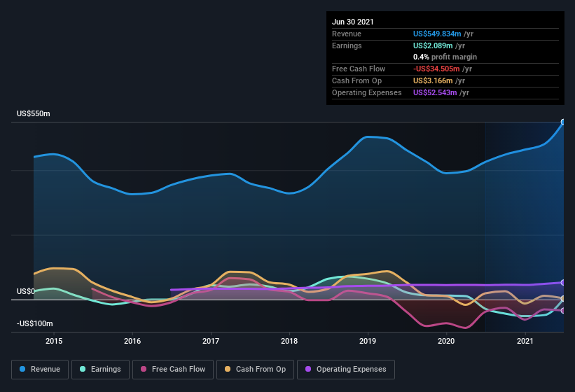The width and height of the screenshot is (575, 392).
Task: Click the Earnings label in tooltip
Action: pos(347,45)
